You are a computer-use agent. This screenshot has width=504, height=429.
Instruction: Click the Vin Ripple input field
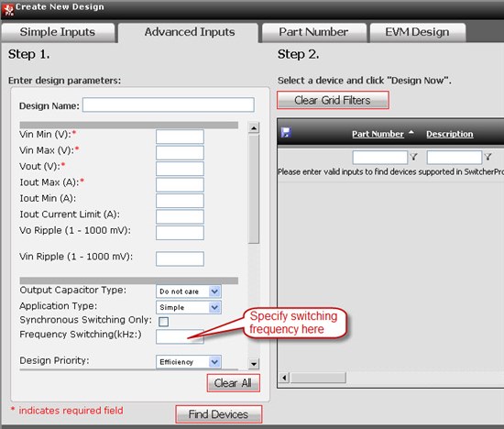point(180,258)
